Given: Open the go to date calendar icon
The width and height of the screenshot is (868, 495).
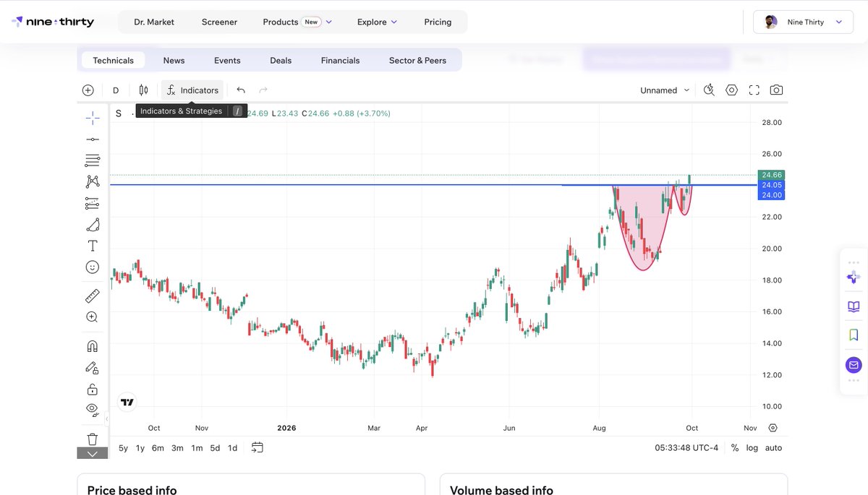Looking at the screenshot, I should point(258,448).
